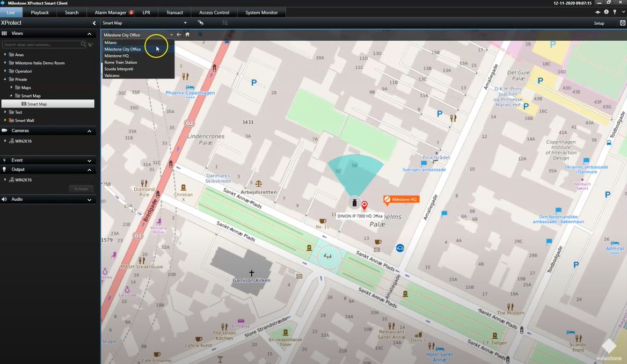The width and height of the screenshot is (627, 364).
Task: Click the Home icon in map toolbar
Action: tap(187, 34)
